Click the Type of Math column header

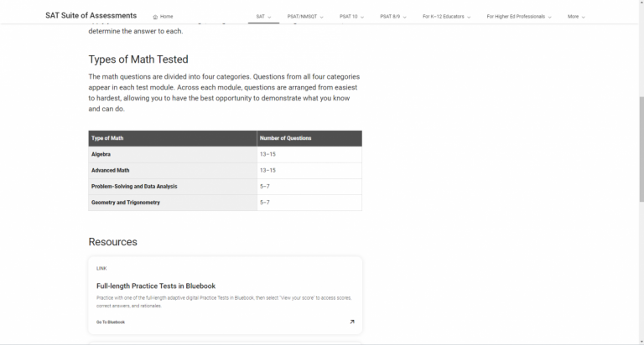[x=173, y=138]
